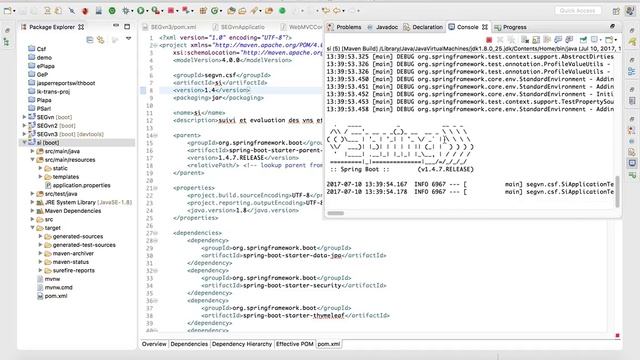Open the Progress view tab
Screen dimensions: 640x360
[x=510, y=27]
